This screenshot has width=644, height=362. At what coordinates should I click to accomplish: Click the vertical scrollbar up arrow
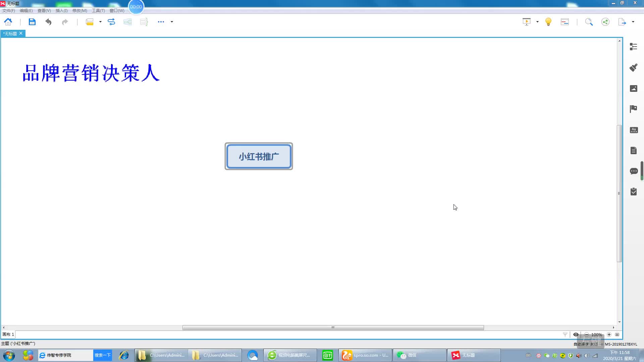coord(619,41)
